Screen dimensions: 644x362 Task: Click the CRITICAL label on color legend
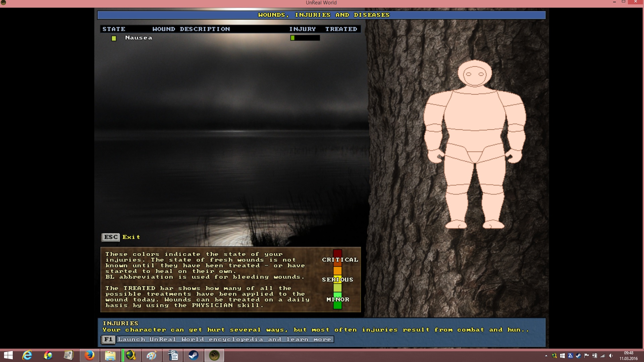340,260
